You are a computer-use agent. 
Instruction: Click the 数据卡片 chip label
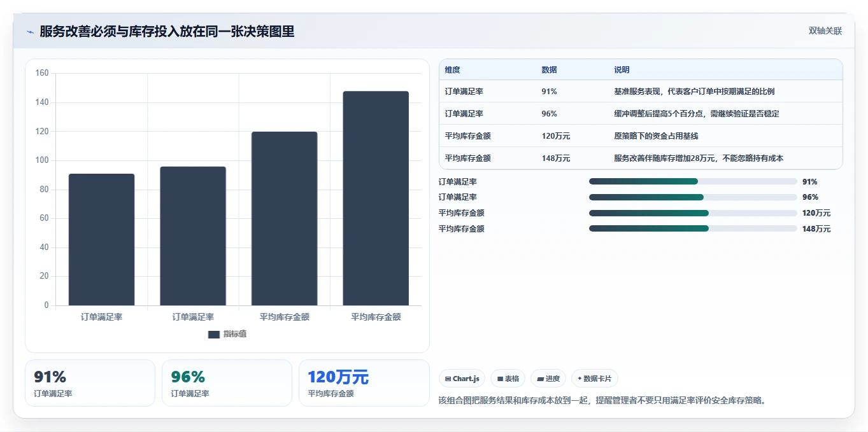(597, 379)
